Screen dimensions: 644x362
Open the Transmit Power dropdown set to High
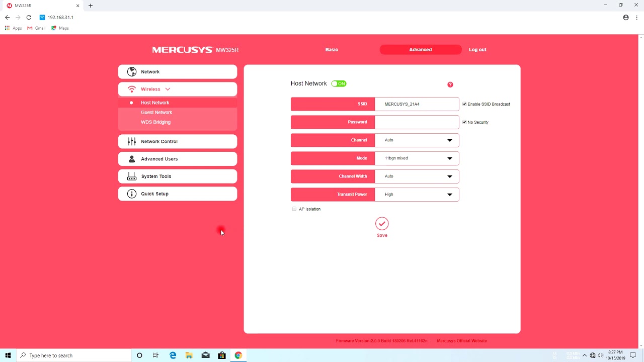click(417, 195)
